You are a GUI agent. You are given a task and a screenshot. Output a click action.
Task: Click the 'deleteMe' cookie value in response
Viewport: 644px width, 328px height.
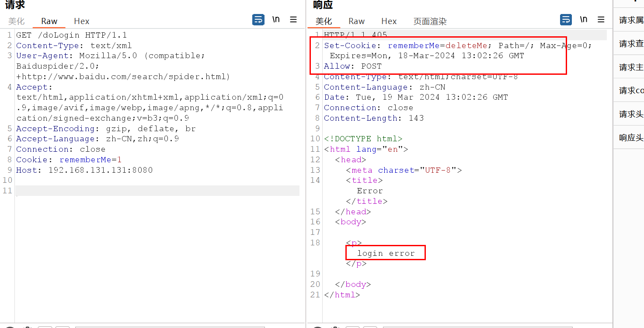(x=466, y=45)
